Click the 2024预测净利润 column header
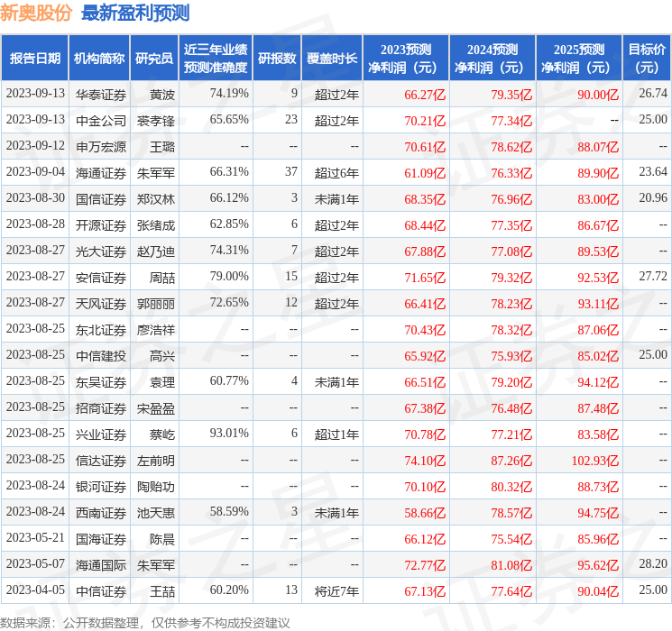The height and width of the screenshot is (631, 672). click(x=492, y=59)
